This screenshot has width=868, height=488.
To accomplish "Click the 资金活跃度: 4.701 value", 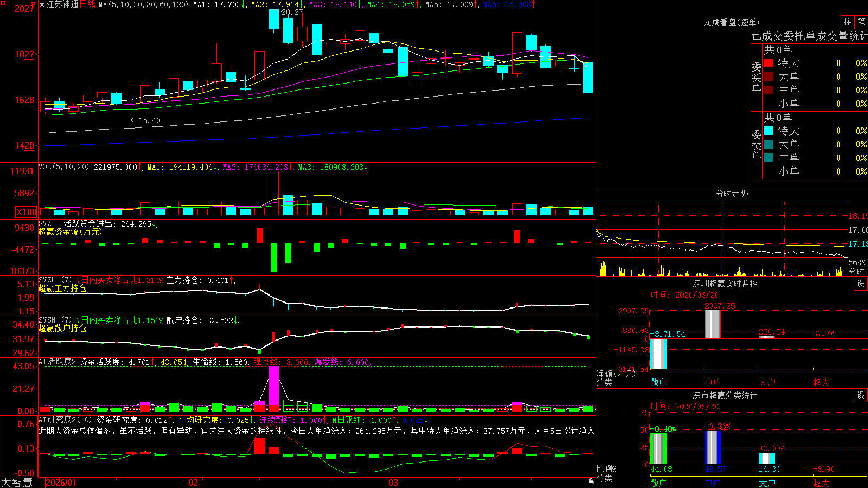I will pos(117,362).
